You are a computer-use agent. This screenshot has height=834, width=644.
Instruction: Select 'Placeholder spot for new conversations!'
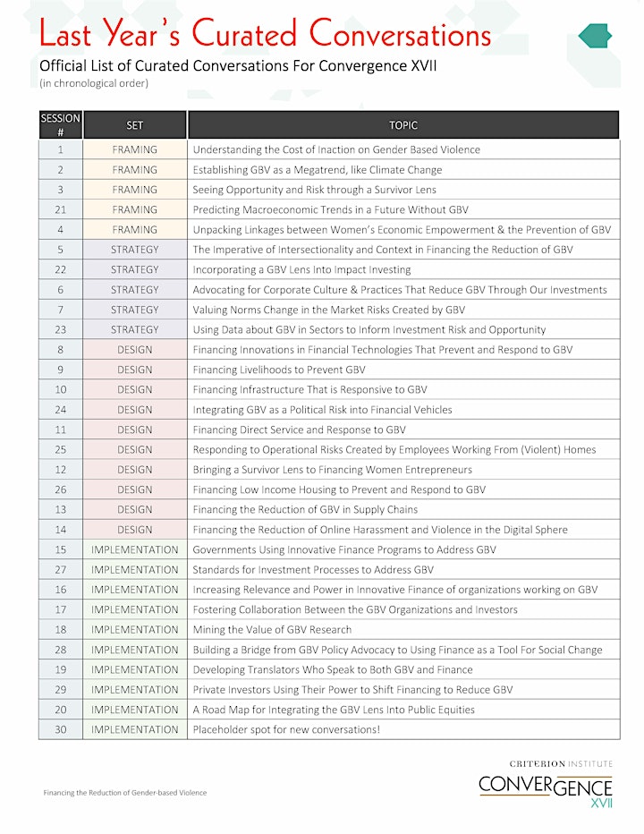286,730
